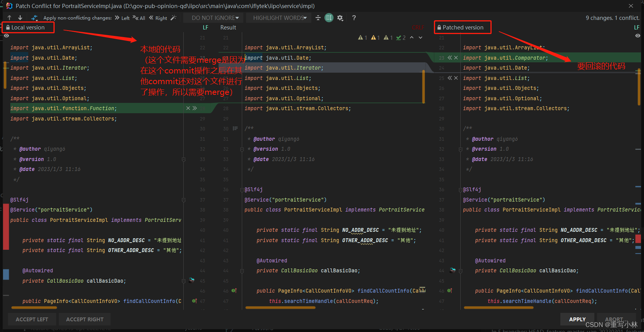Jump to next difference with down arrow
Screen dimensions: 644x332
tap(20, 18)
